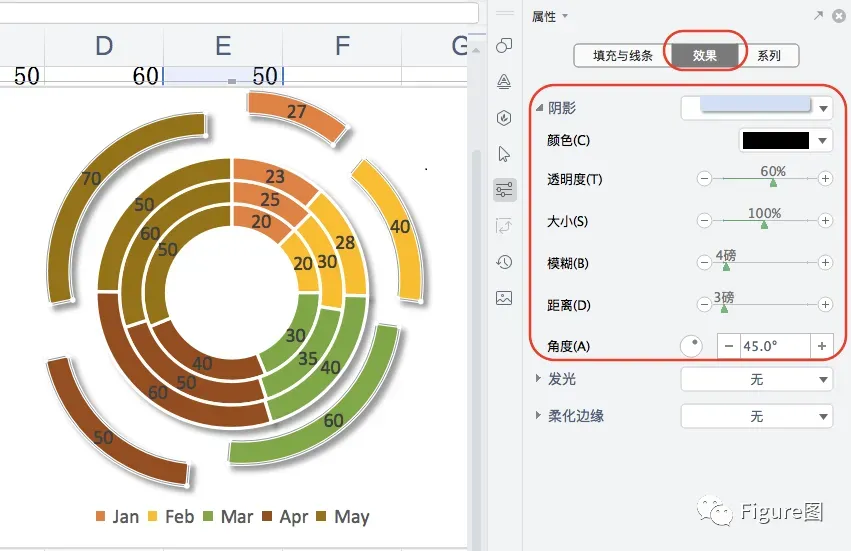Open the 属性 panel title dropdown
The image size is (851, 551).
click(565, 16)
